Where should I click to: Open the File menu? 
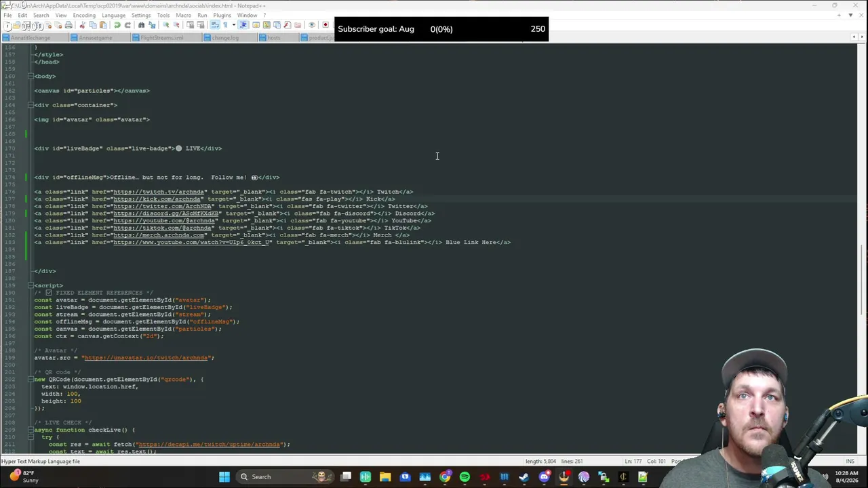coord(7,15)
